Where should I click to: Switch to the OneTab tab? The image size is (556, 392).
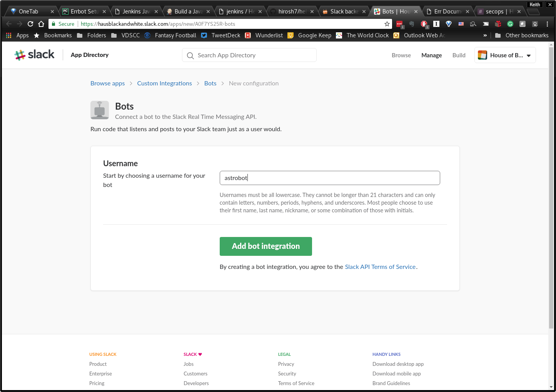32,12
